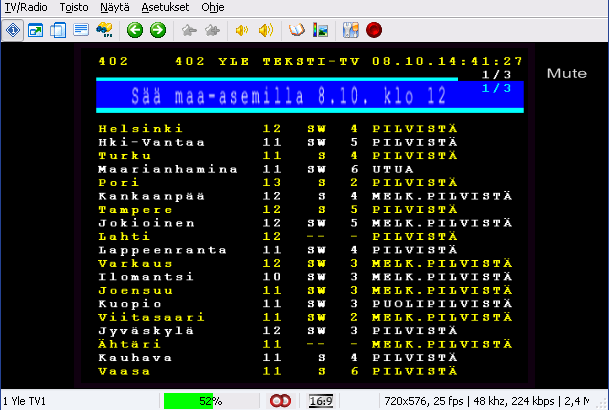Click the teletext clock 14:41:27
Screen dimensions: 610x412
(480, 61)
